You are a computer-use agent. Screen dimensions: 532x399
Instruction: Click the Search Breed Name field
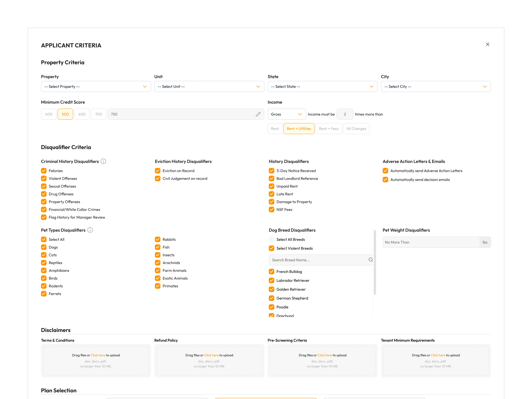[x=321, y=260]
